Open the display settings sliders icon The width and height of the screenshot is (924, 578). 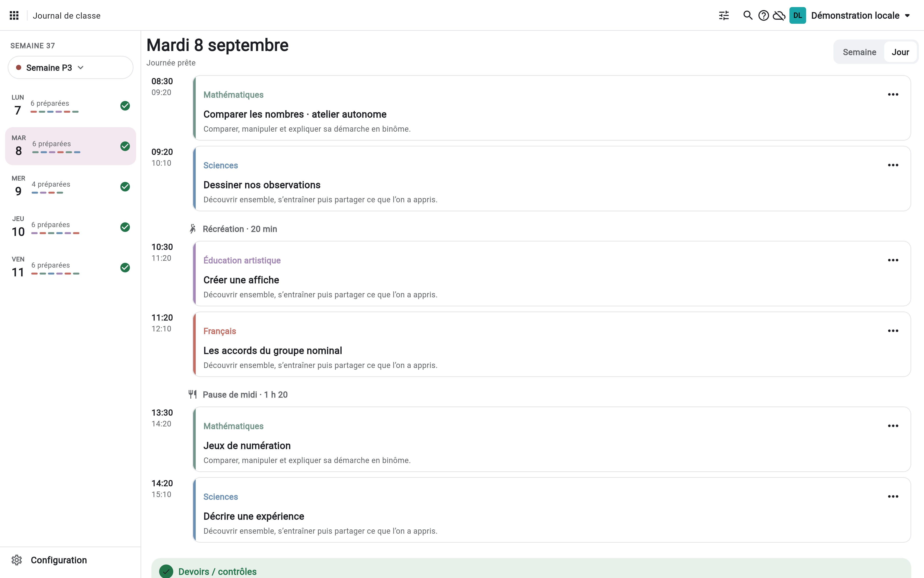click(724, 15)
